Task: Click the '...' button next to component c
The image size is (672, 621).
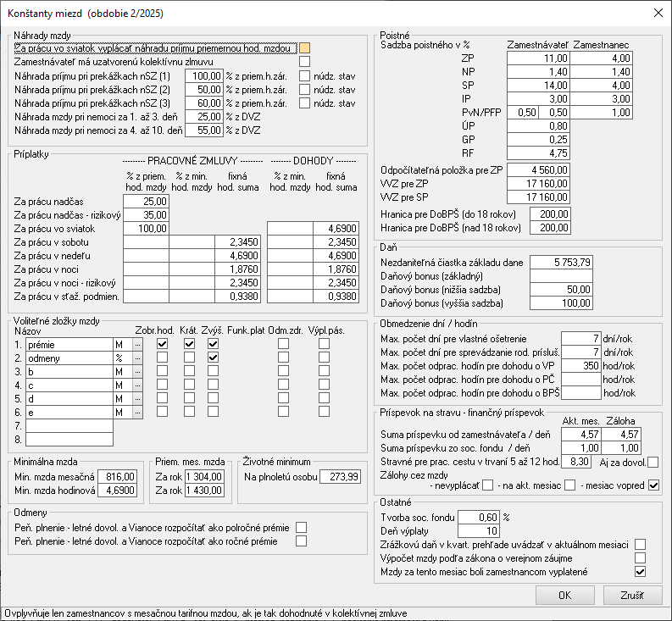Action: (137, 385)
